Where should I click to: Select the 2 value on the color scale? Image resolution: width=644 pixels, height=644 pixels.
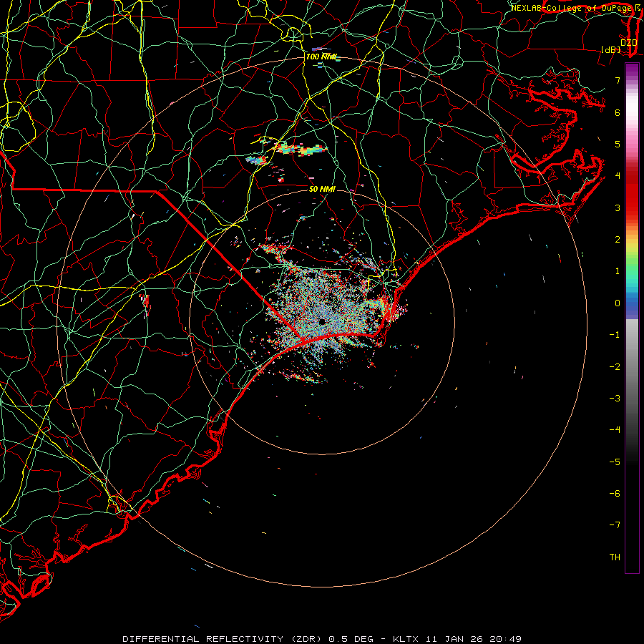coord(618,240)
